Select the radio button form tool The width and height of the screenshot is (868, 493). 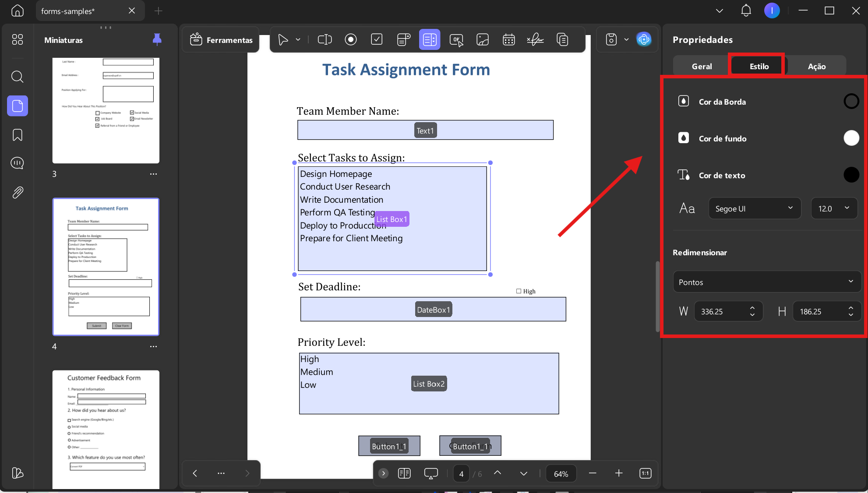(350, 40)
